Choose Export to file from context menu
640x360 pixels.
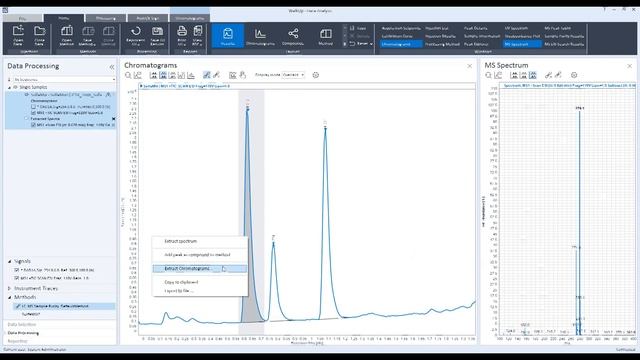pyautogui.click(x=179, y=291)
